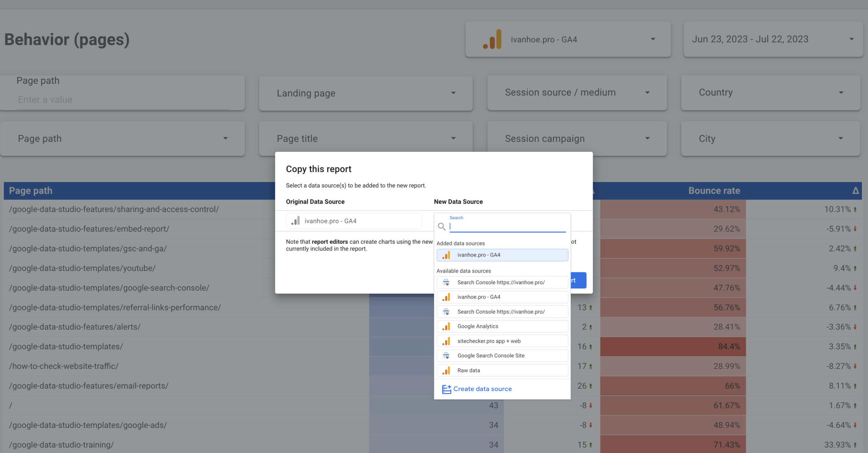Click the delta icon in the Bounce rate header
The height and width of the screenshot is (453, 868).
pyautogui.click(x=855, y=191)
